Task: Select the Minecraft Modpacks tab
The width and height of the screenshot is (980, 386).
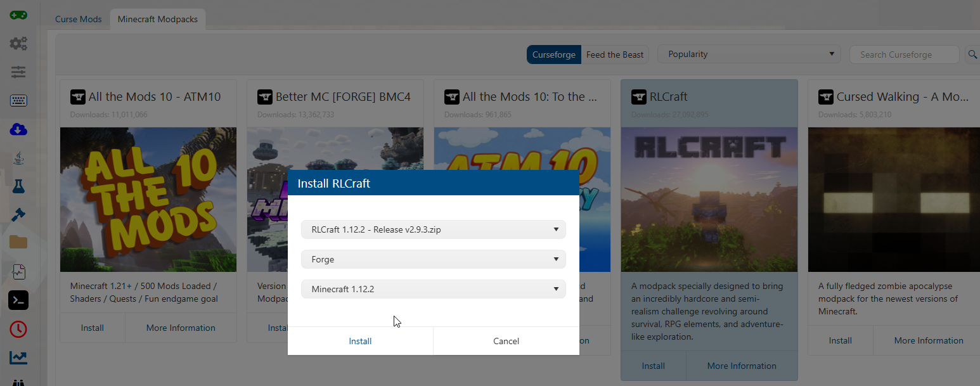Action: pos(157,19)
